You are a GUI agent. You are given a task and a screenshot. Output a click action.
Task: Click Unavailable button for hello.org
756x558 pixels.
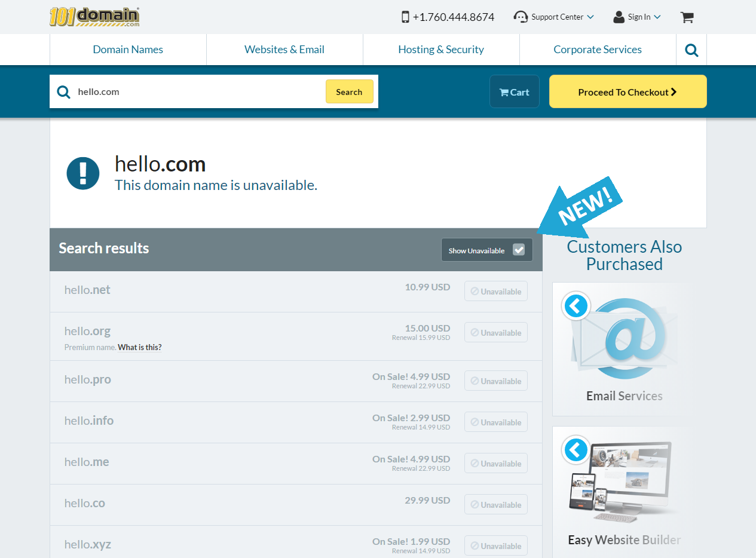click(x=496, y=333)
